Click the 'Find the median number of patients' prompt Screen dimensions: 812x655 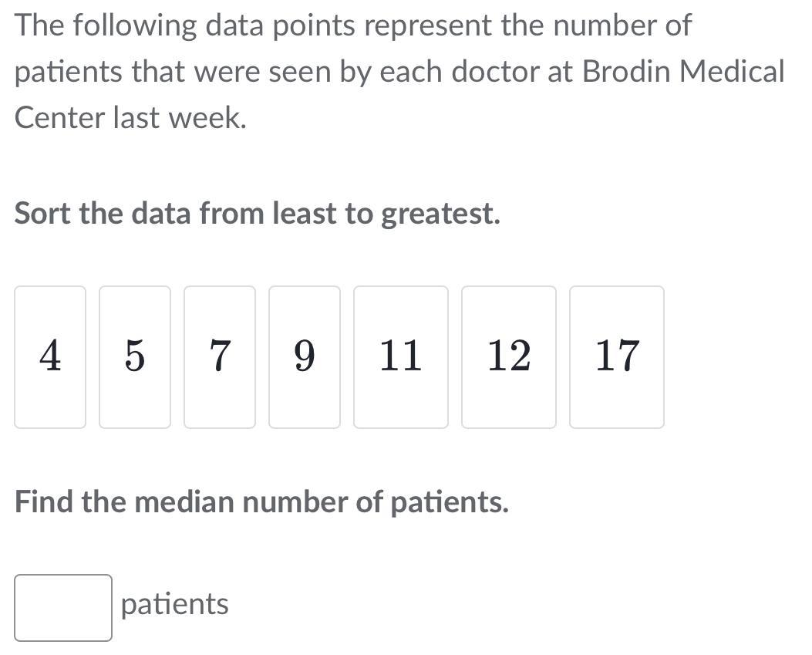261,502
